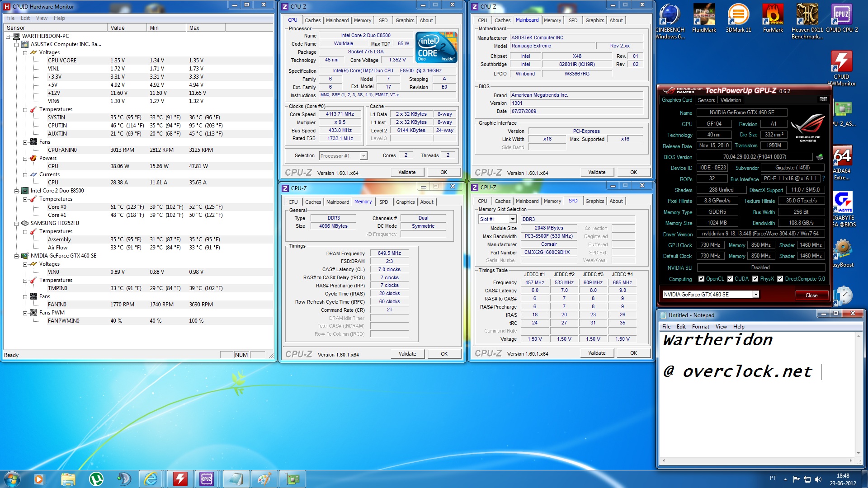The width and height of the screenshot is (868, 488).
Task: Open the 3DMark 11 desktop icon
Action: 738,19
